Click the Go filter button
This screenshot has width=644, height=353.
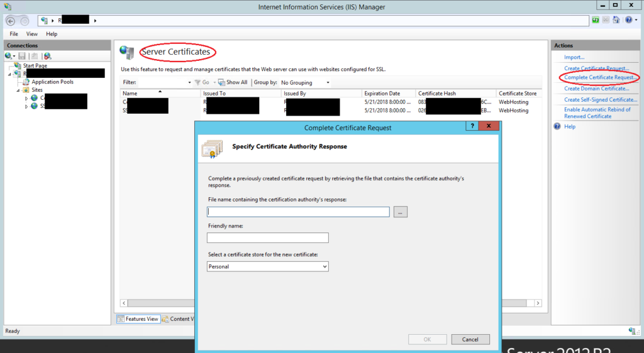click(x=202, y=82)
